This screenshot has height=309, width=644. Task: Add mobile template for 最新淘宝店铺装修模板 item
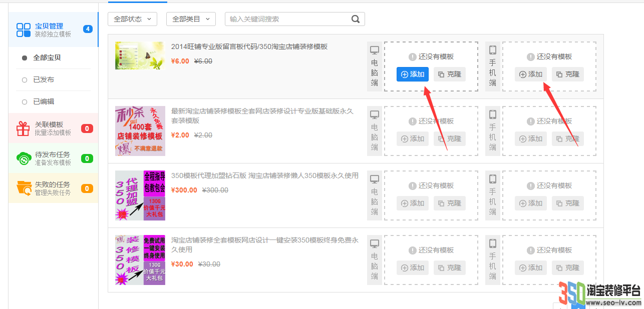(x=531, y=138)
